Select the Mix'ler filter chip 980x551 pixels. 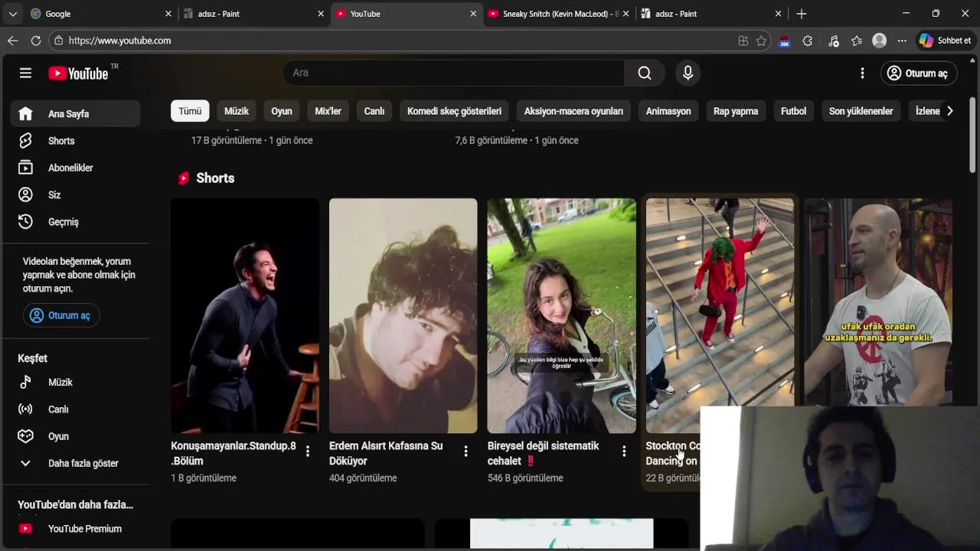coord(328,111)
